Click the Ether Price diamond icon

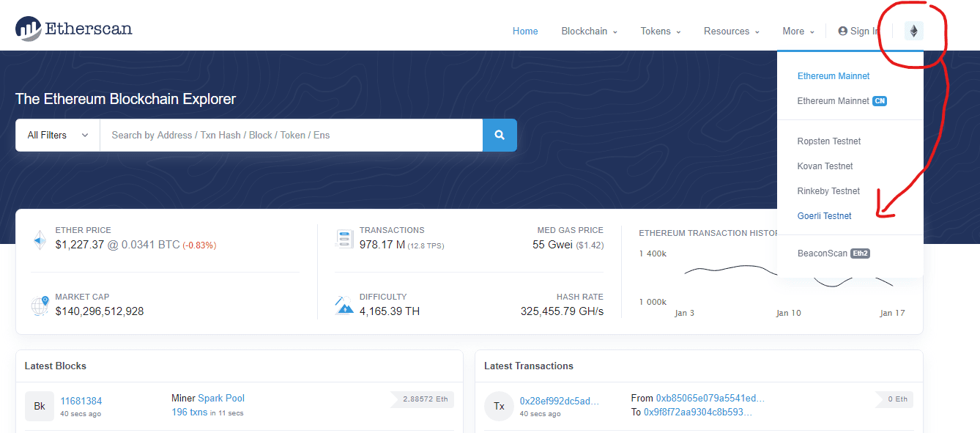[40, 239]
